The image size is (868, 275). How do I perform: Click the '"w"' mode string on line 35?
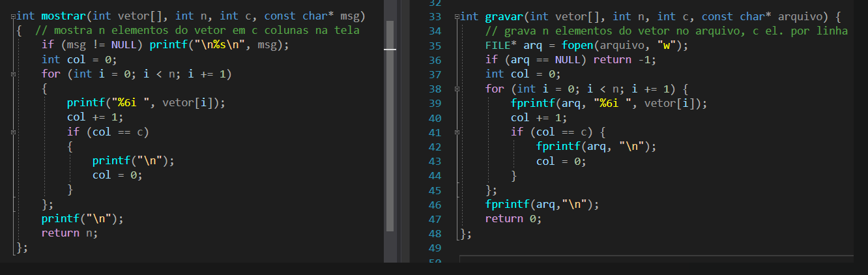667,46
